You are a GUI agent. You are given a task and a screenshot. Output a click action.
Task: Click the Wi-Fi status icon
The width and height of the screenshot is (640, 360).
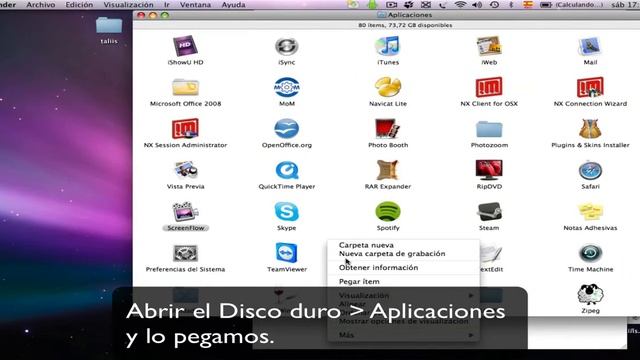coord(460,4)
